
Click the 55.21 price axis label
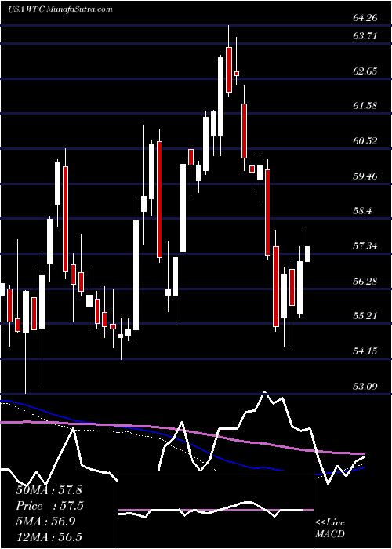(x=365, y=316)
